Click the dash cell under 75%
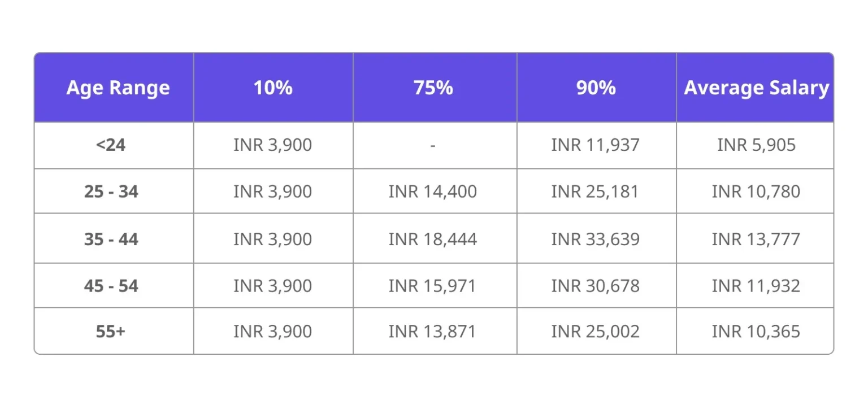The image size is (868, 396). pyautogui.click(x=433, y=146)
